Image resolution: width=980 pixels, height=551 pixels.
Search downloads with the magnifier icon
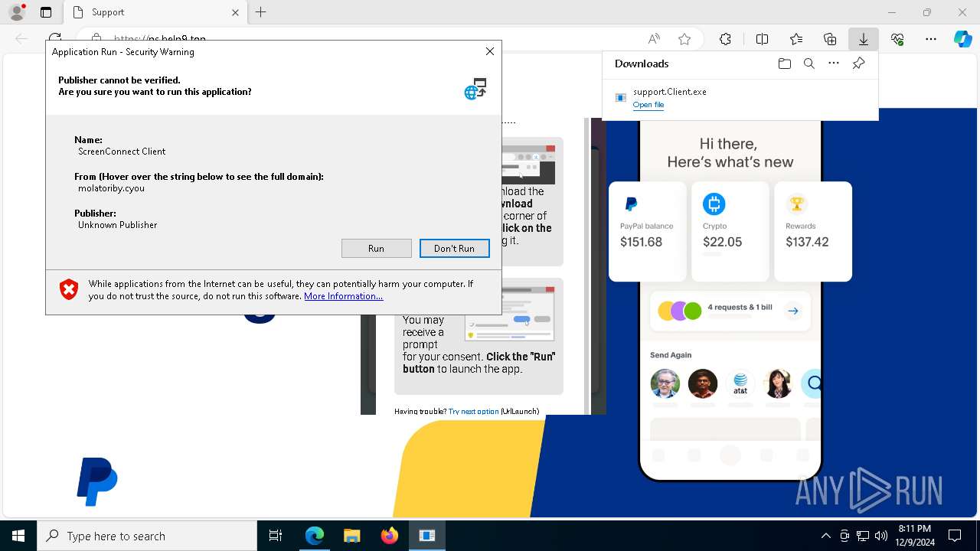pos(808,64)
